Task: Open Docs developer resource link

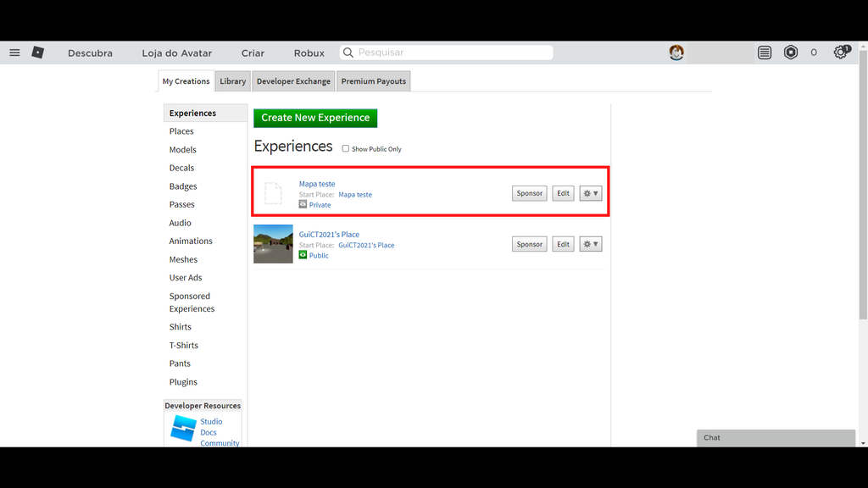Action: coord(209,433)
